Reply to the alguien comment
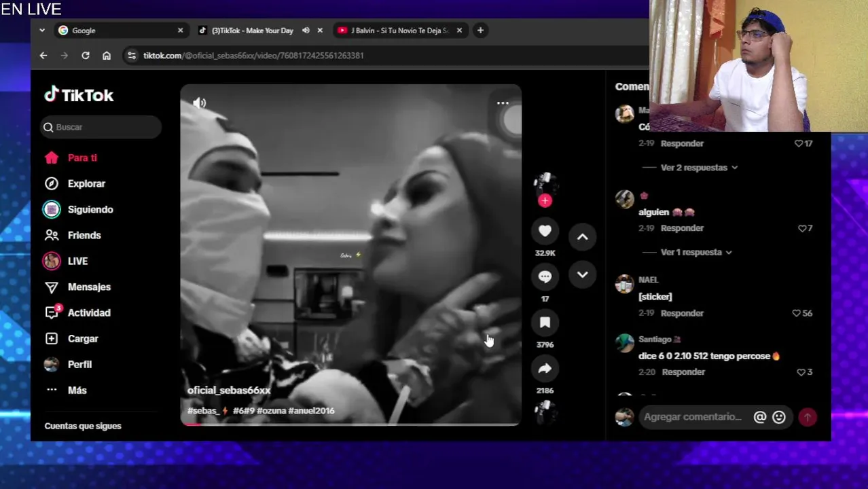 click(x=682, y=228)
